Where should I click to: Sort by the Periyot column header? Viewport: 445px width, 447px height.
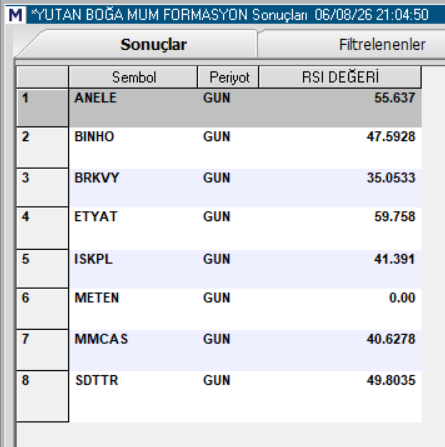click(x=228, y=77)
